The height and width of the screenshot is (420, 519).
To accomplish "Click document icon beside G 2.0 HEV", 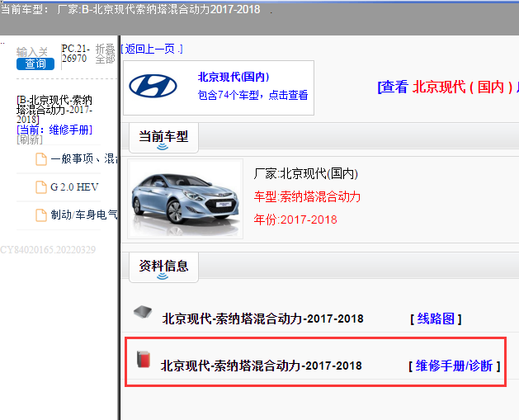I will click(x=41, y=187).
